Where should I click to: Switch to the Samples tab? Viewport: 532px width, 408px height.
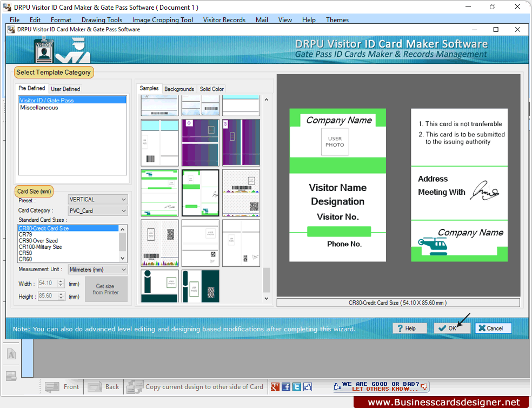pos(149,88)
